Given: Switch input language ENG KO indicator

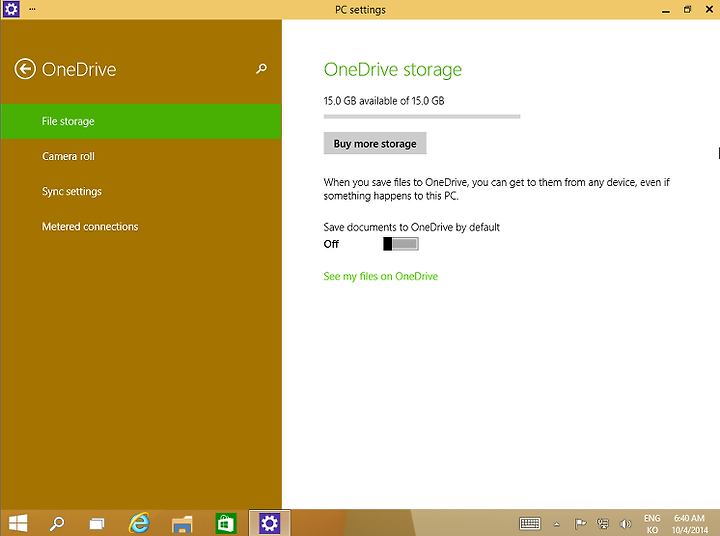Looking at the screenshot, I should tap(652, 524).
